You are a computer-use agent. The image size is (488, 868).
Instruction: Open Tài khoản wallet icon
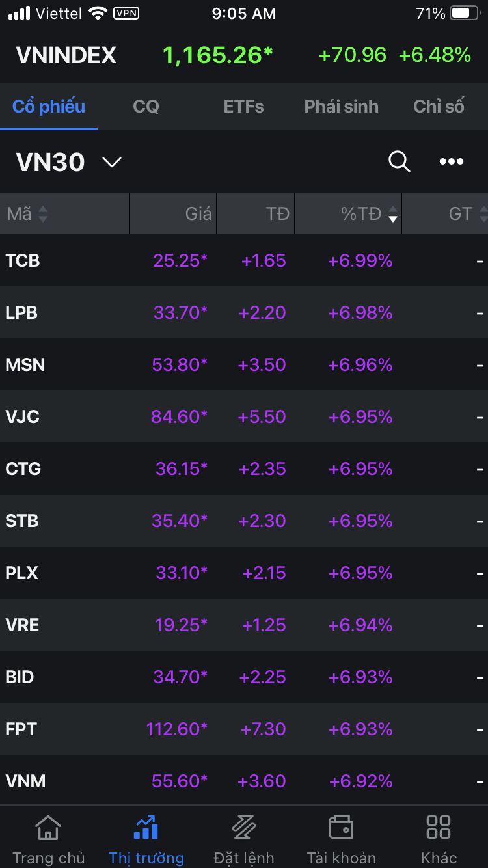[341, 828]
